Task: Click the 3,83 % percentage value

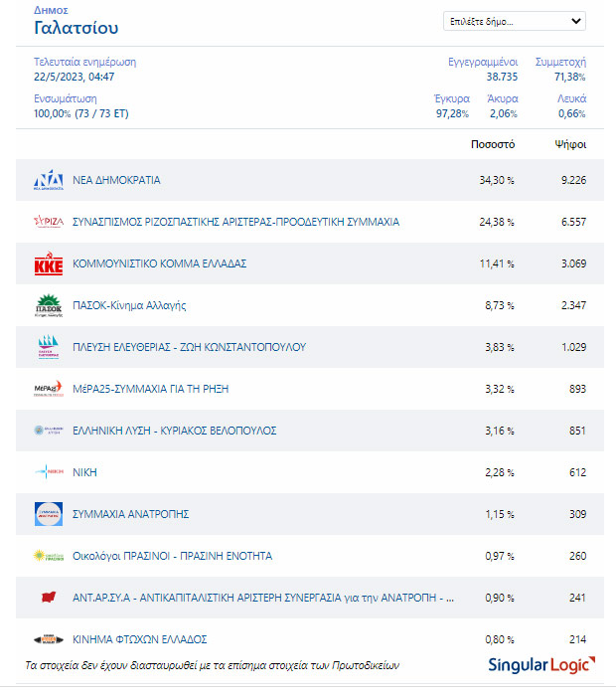Action: (x=500, y=347)
